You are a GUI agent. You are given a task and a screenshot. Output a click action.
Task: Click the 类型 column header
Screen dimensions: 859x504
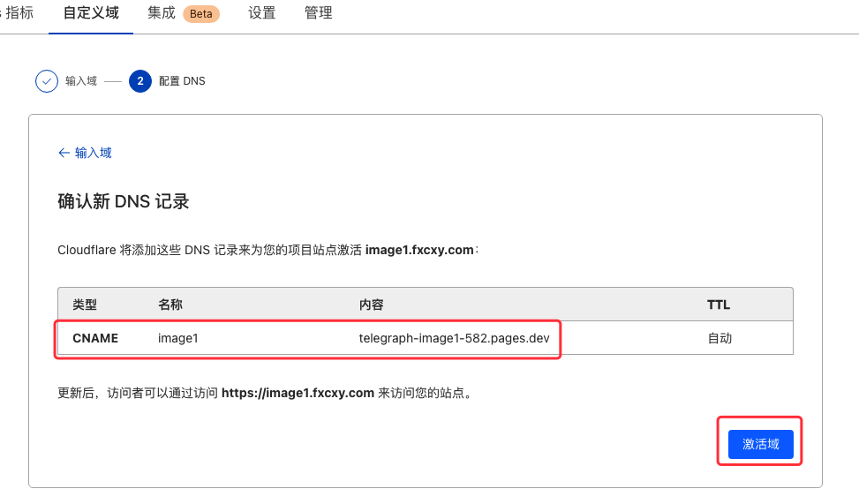click(x=85, y=305)
